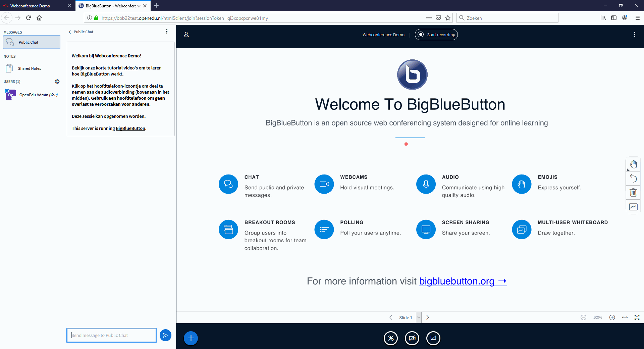The image size is (644, 349).
Task: Go to the previous slide
Action: [391, 317]
